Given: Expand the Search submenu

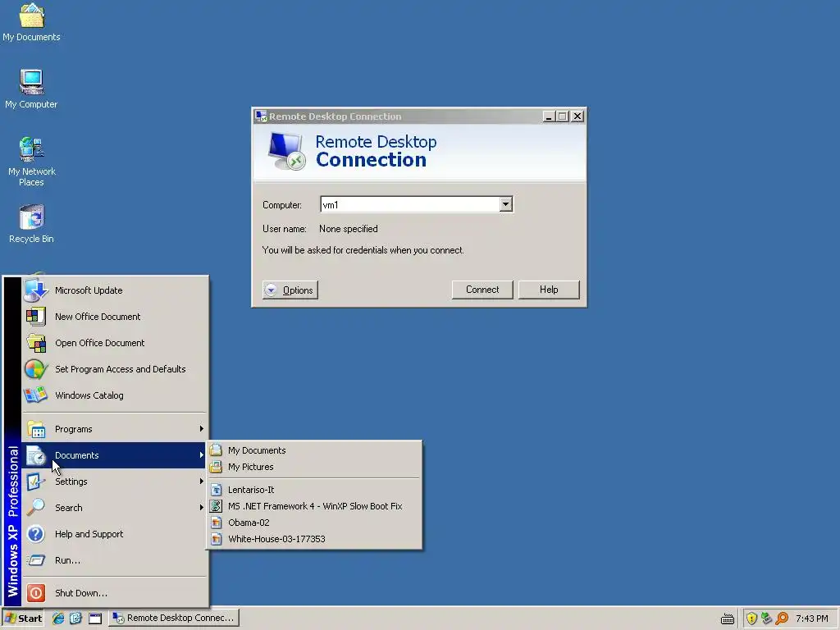Looking at the screenshot, I should click(115, 508).
